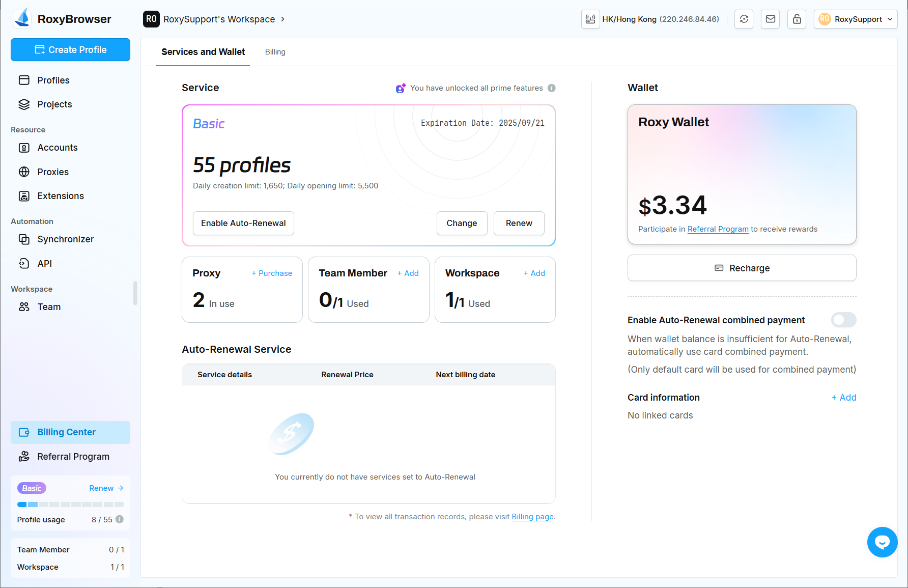Click the Recharge wallet button

pyautogui.click(x=742, y=268)
